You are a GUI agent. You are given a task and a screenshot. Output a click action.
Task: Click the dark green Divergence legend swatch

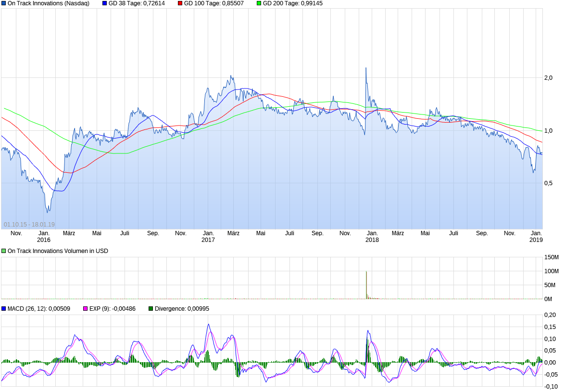(x=151, y=309)
